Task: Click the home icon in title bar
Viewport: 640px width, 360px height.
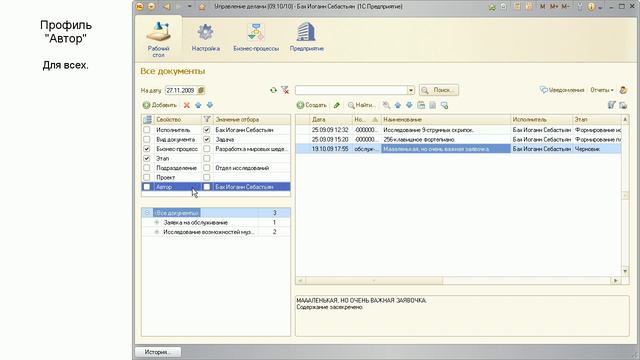Action: click(202, 7)
